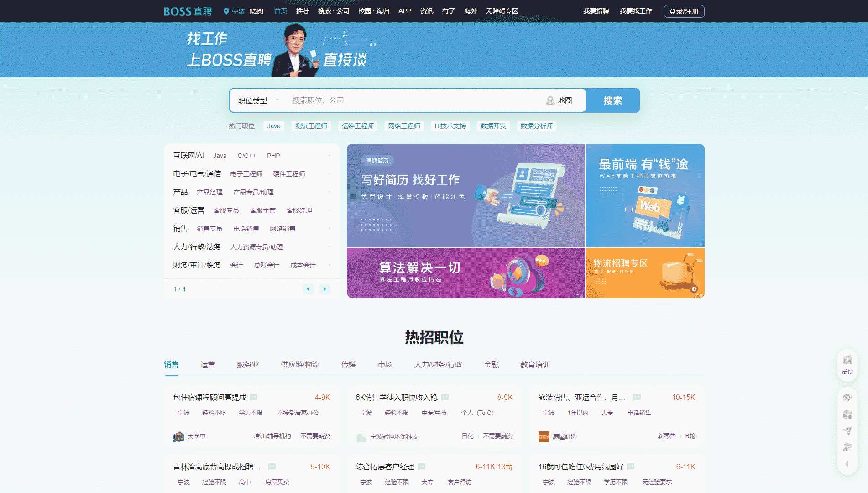Viewport: 868px width, 493px height.
Task: Click the 地图 map icon in search bar
Action: pyautogui.click(x=550, y=100)
